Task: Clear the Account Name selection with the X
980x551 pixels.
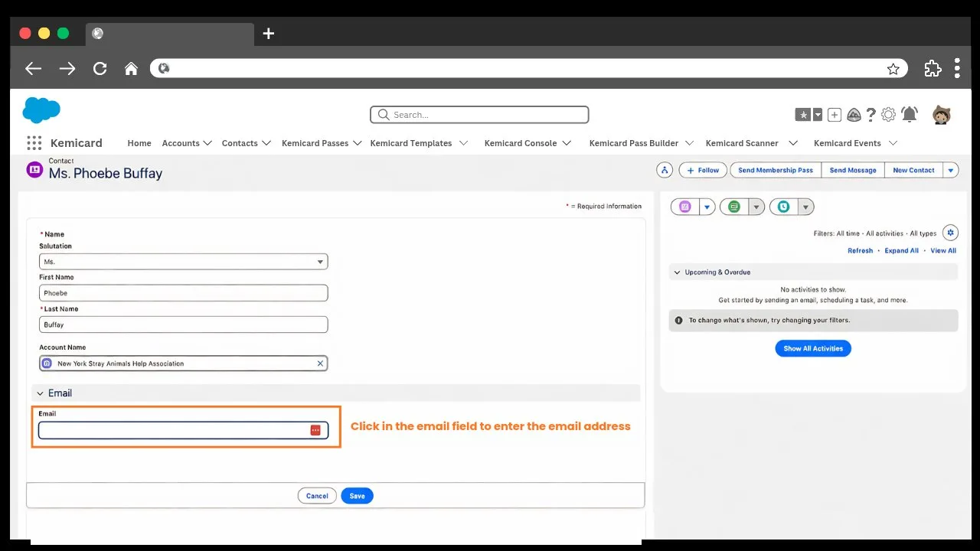Action: click(320, 364)
